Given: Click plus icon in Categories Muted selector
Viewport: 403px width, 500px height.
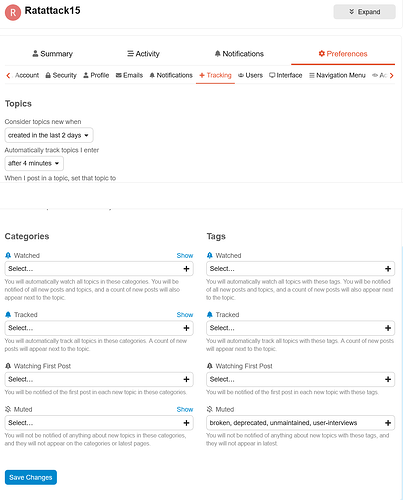Looking at the screenshot, I should point(186,423).
